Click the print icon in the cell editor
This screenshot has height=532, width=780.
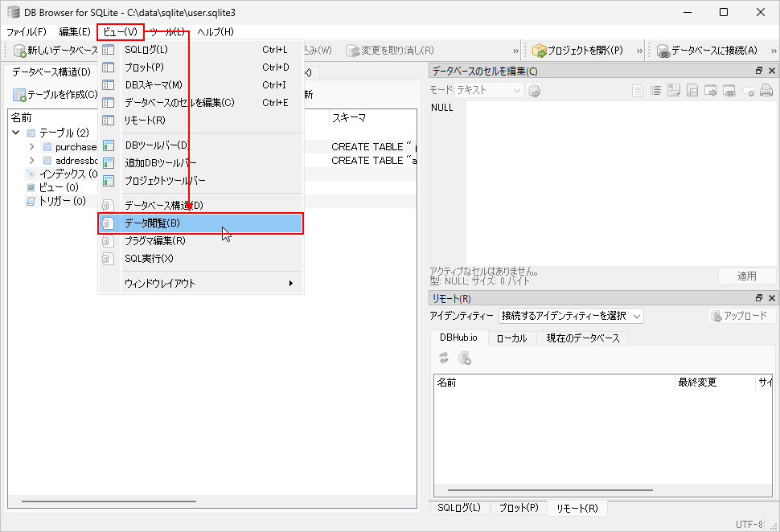pyautogui.click(x=767, y=91)
